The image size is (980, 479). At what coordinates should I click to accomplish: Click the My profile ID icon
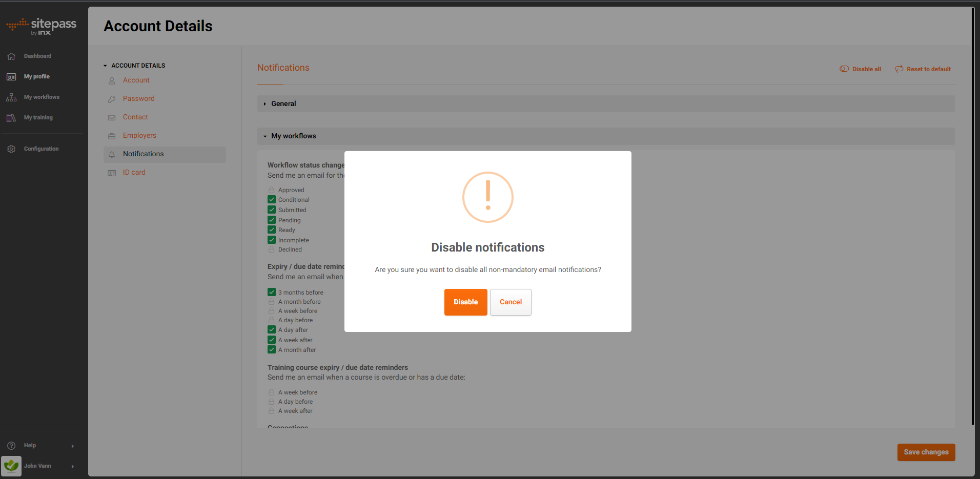[11, 77]
